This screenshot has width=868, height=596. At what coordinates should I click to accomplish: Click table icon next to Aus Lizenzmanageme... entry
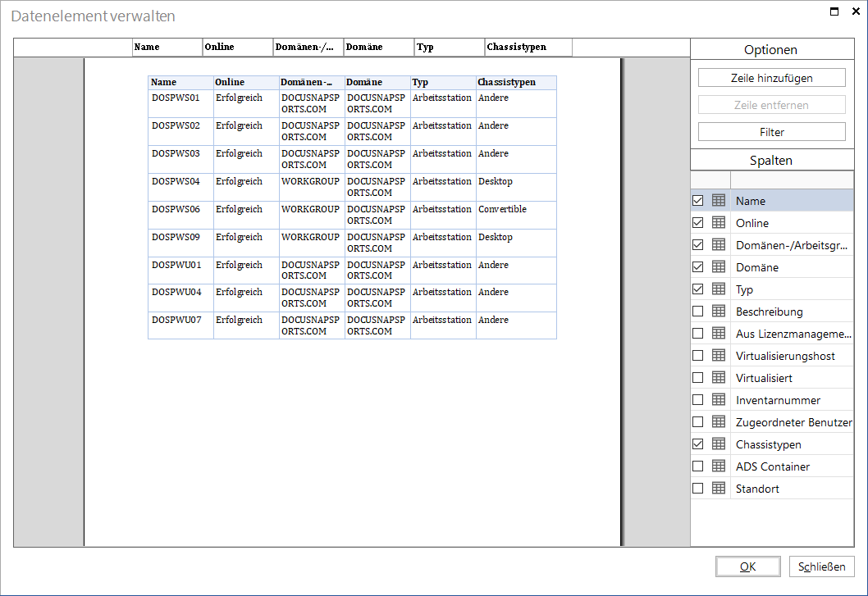pyautogui.click(x=718, y=333)
